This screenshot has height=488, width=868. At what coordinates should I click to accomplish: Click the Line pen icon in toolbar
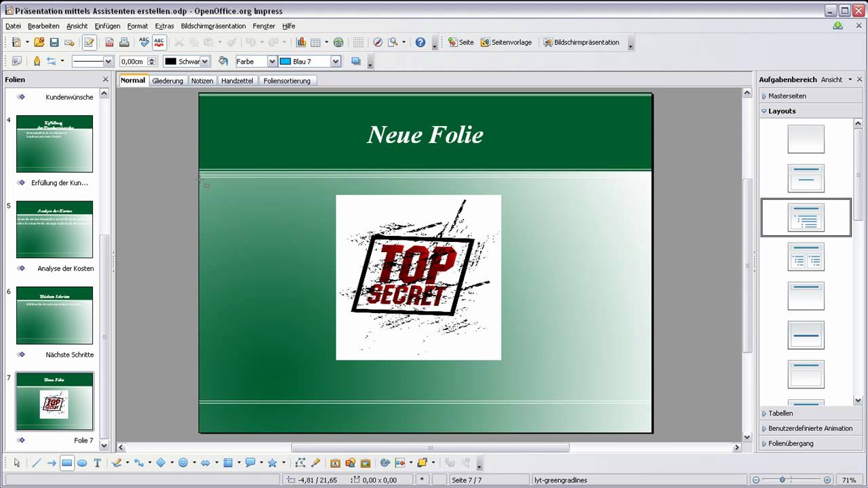tap(37, 61)
